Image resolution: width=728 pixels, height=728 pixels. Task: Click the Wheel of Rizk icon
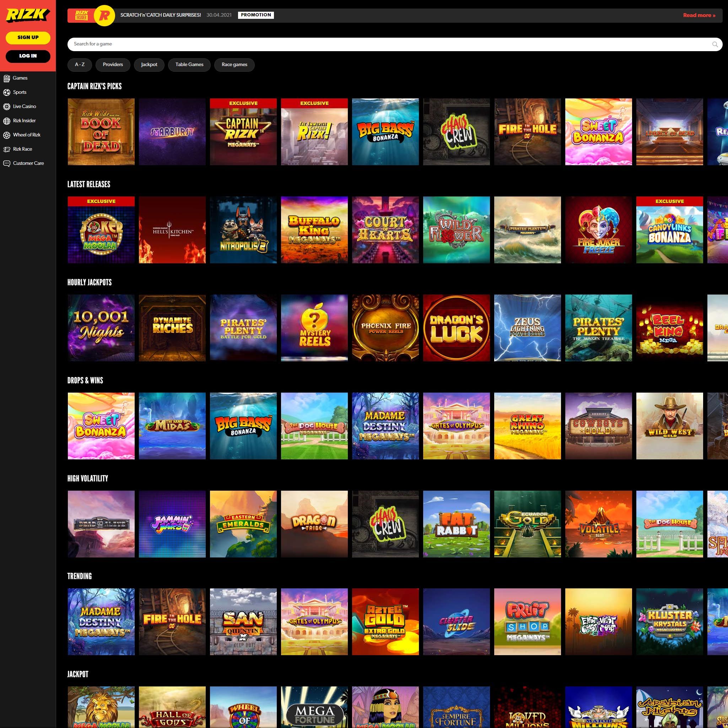(7, 135)
